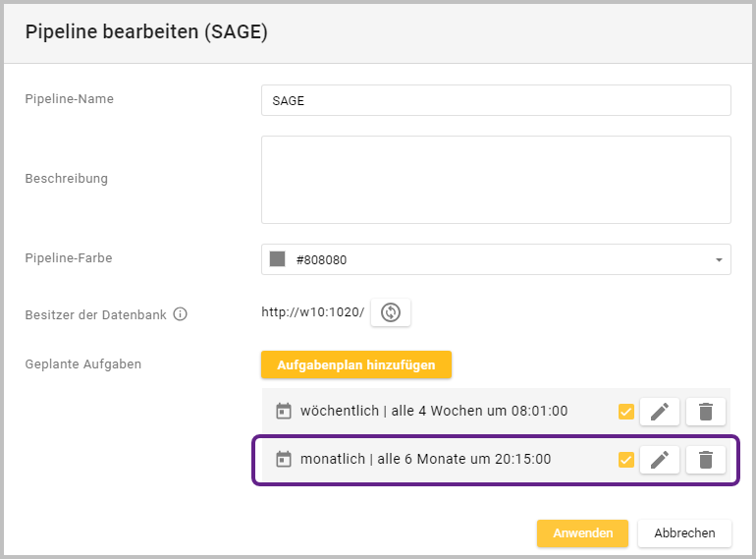Image resolution: width=756 pixels, height=559 pixels.
Task: Edit the wöchentlich schedule with pencil icon
Action: [x=659, y=412]
